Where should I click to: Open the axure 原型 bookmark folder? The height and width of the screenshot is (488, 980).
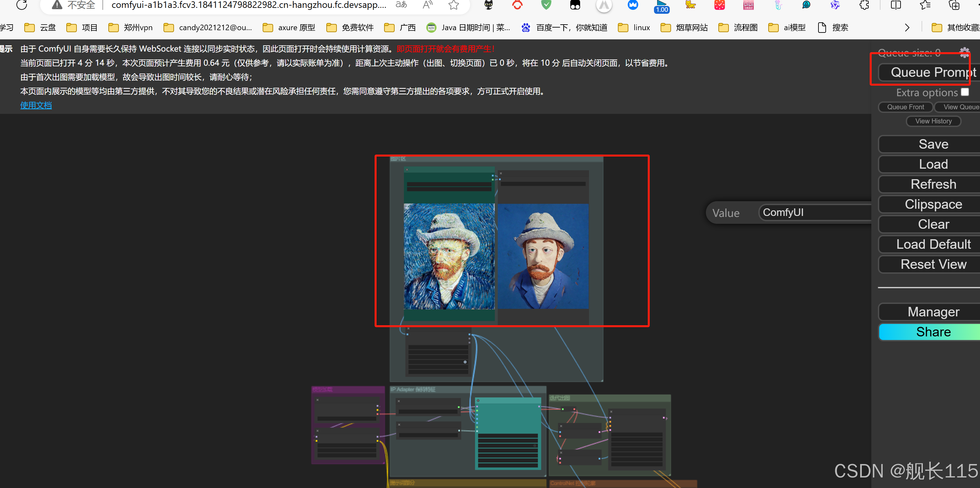tap(289, 27)
